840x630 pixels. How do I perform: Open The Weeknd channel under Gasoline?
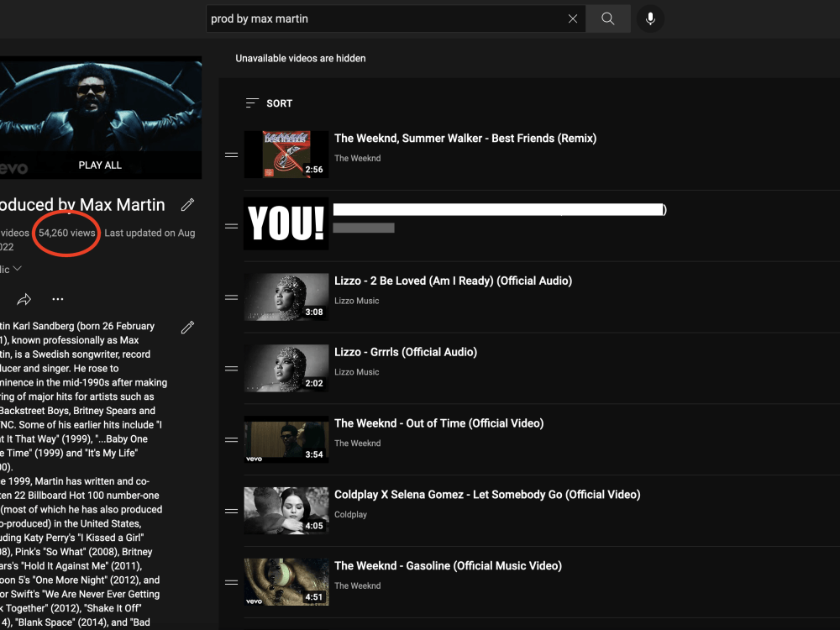coord(358,585)
